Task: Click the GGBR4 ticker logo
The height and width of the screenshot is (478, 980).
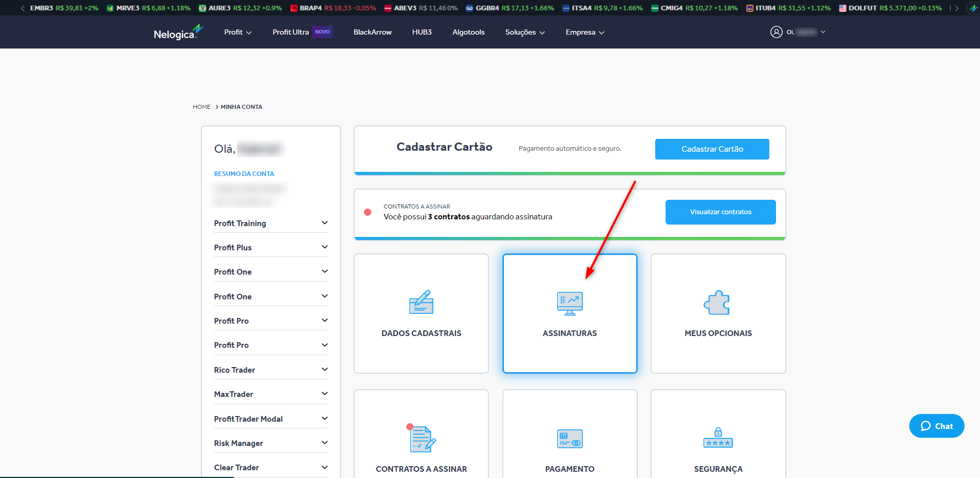Action: tap(469, 8)
